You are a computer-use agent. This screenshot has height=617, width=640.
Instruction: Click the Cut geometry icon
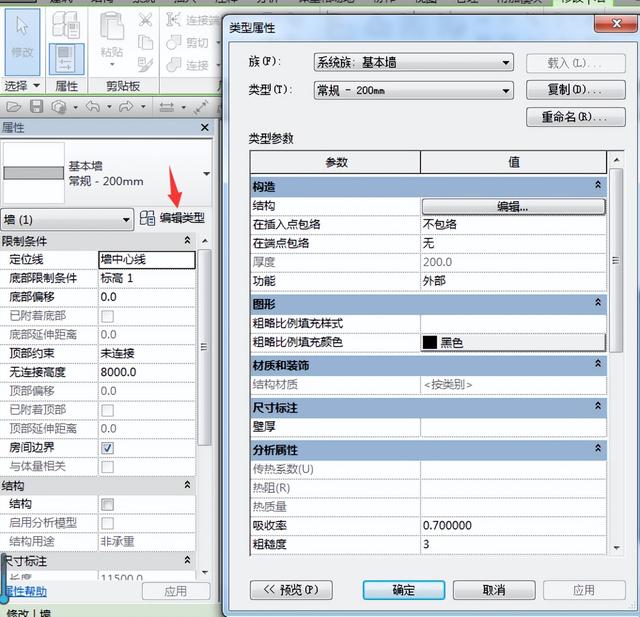[x=174, y=42]
